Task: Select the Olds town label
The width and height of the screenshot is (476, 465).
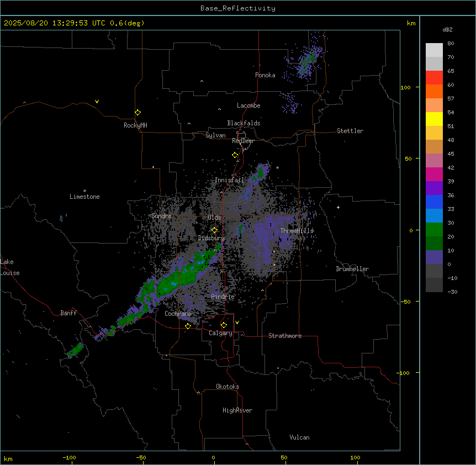Action: tap(214, 218)
